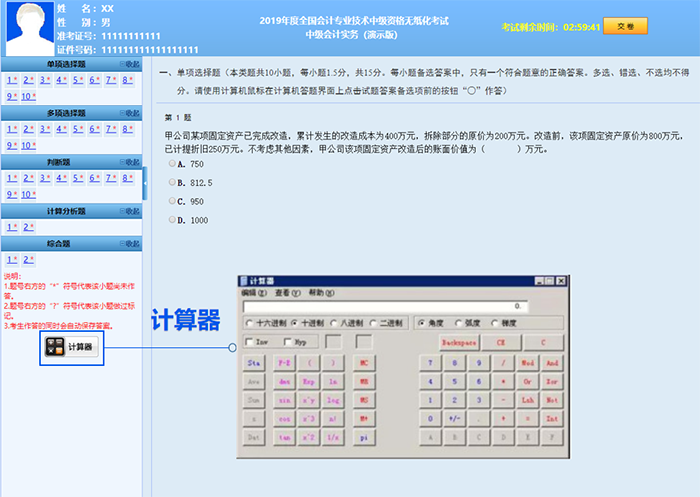
Task: Open the 计算器 calculator launcher icon
Action: pos(71,347)
